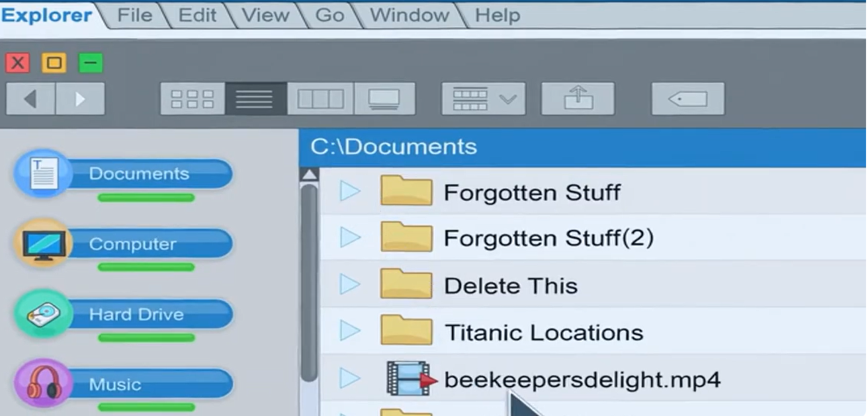
Task: Click green usage bar under Documents
Action: click(146, 198)
